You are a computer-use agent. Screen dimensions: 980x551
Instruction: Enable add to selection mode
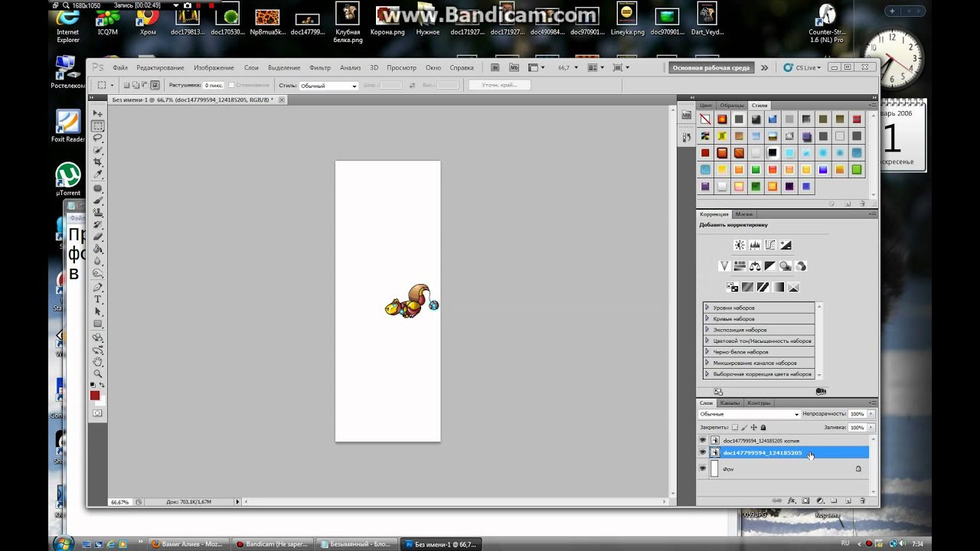tap(136, 85)
